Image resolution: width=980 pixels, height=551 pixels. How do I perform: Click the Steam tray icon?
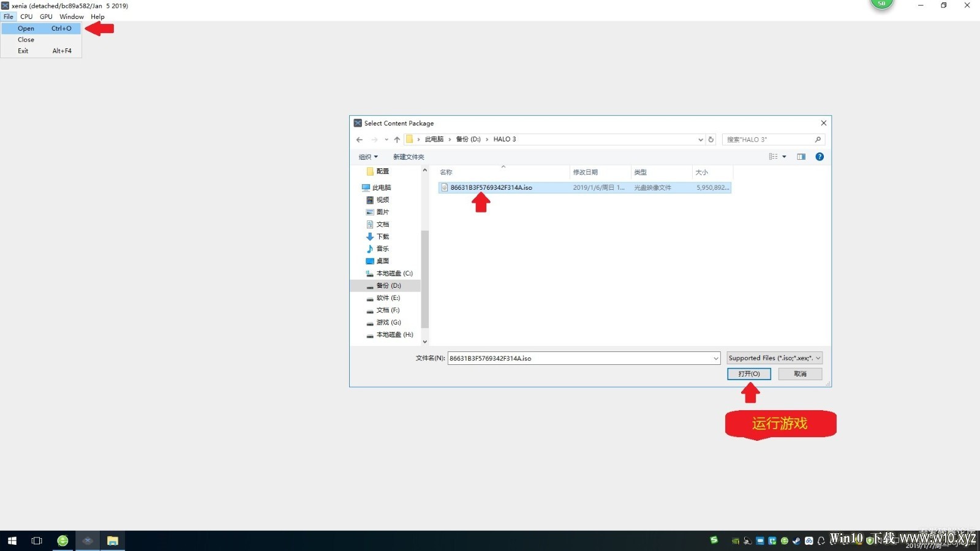[x=796, y=541]
